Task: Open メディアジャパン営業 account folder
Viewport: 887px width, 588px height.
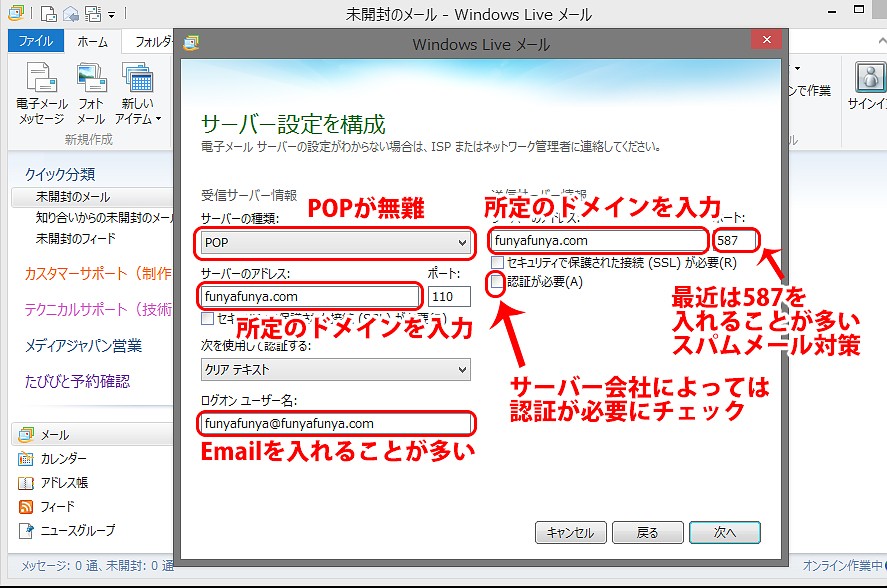Action: [x=83, y=346]
